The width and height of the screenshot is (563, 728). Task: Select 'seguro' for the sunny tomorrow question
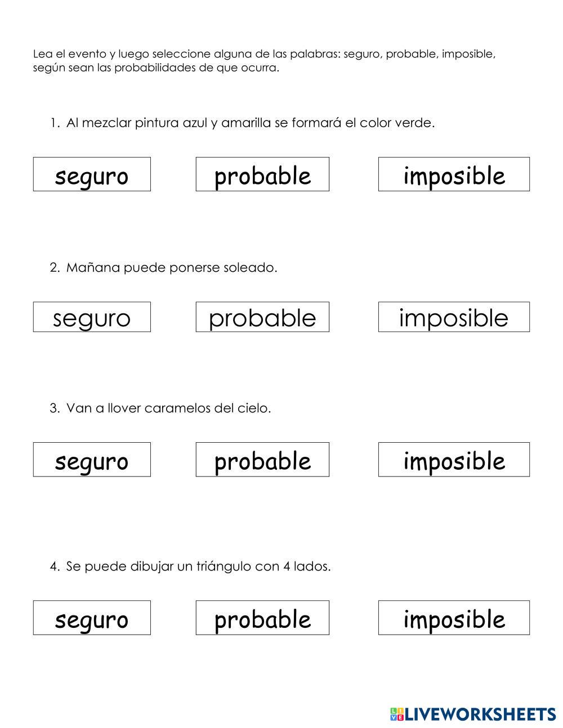pos(92,317)
